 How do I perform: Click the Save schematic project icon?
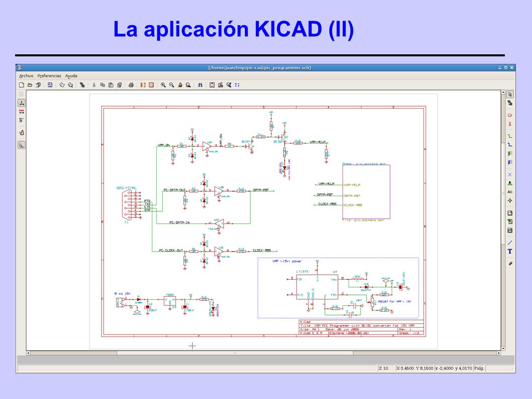pos(38,85)
